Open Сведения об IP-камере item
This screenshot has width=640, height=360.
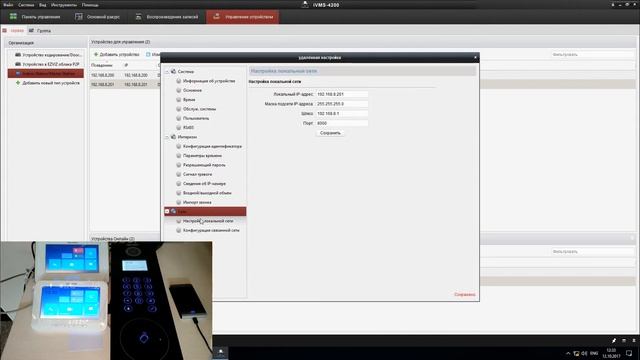(204, 184)
